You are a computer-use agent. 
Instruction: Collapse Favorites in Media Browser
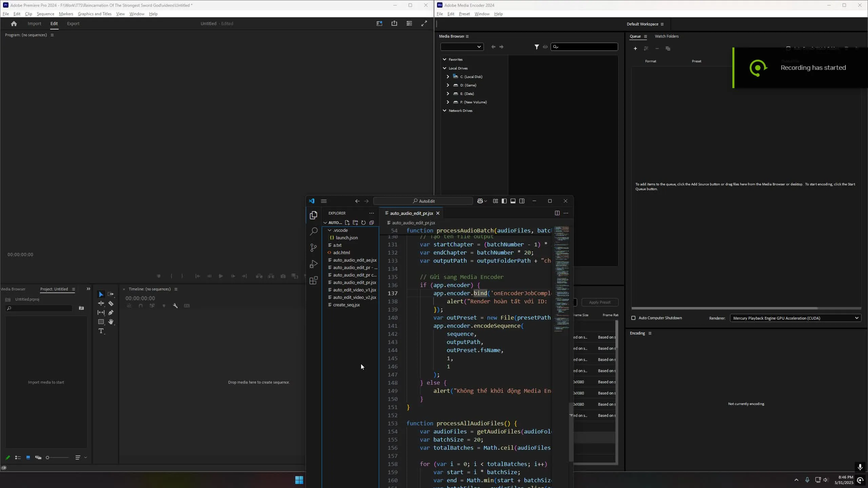(445, 60)
